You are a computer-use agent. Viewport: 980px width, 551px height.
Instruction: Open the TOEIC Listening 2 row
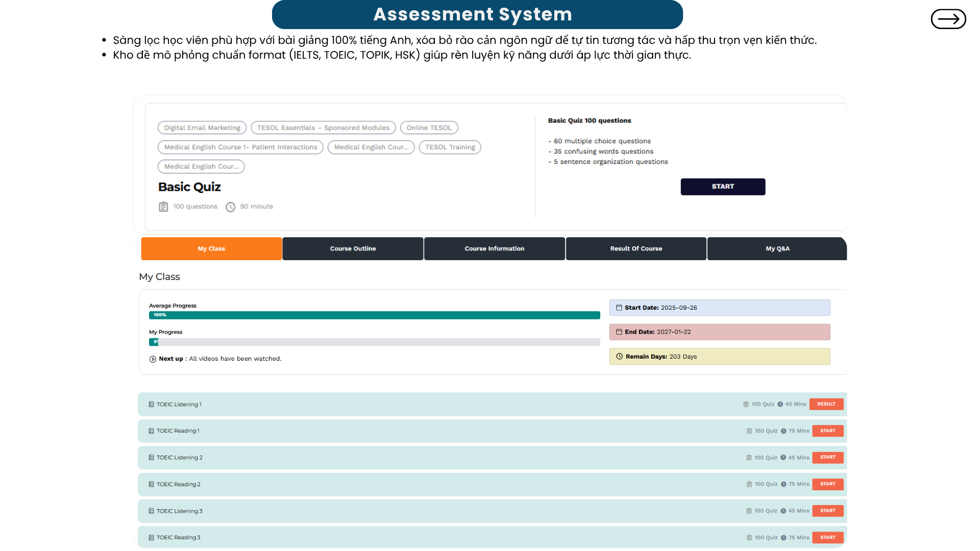point(492,458)
